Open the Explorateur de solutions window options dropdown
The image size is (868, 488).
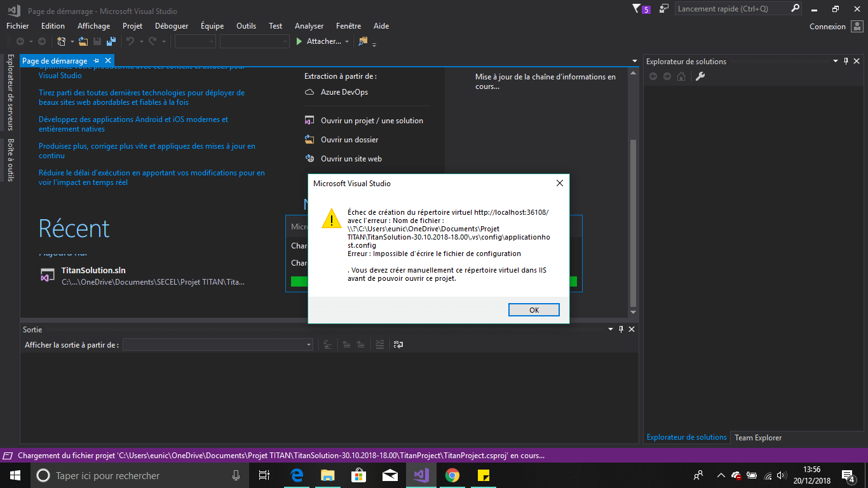tap(835, 61)
